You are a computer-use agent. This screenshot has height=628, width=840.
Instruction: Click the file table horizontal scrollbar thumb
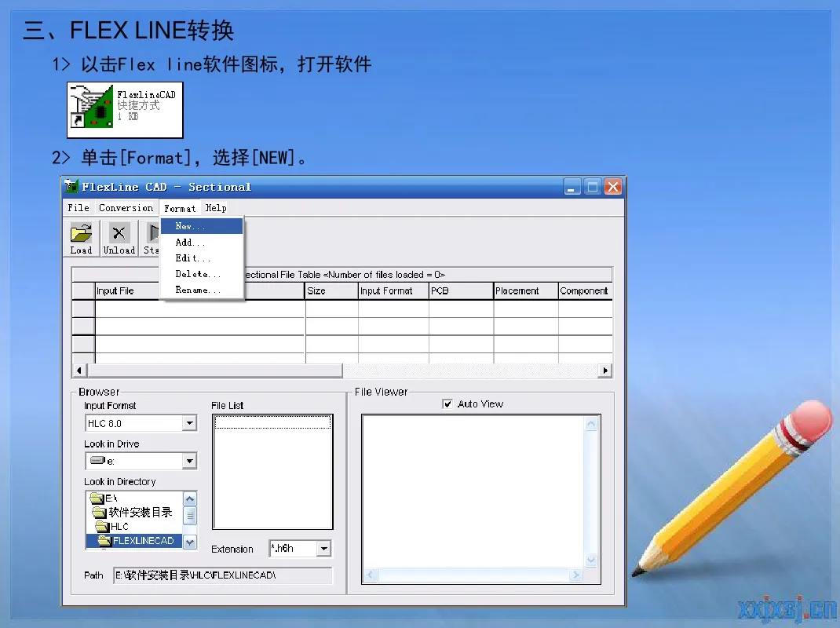(215, 371)
